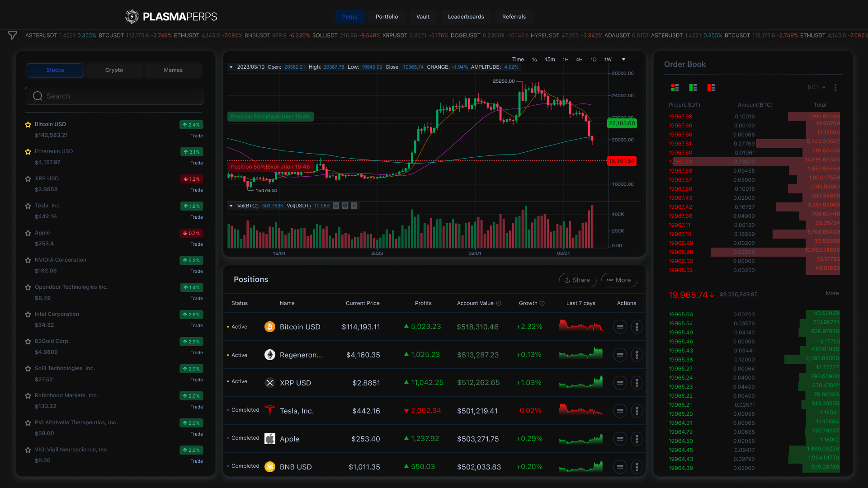Switch to the Crypto tab
This screenshot has width=868, height=488.
coord(114,70)
